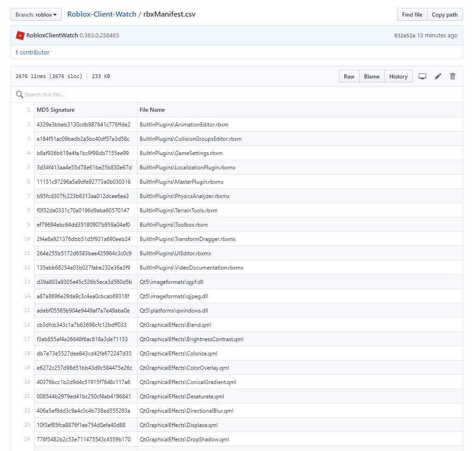The height and width of the screenshot is (451, 476).
Task: Open the RobloxClientWatch author link
Action: tap(52, 36)
